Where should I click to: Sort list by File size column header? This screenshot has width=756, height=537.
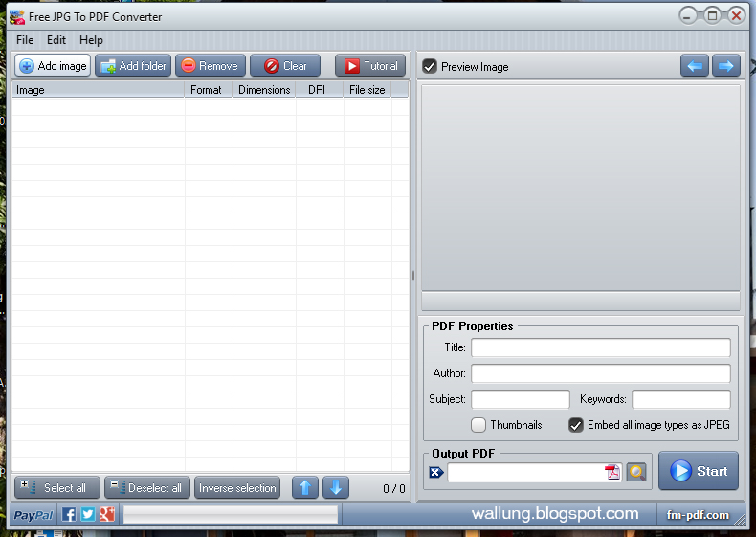pos(367,90)
